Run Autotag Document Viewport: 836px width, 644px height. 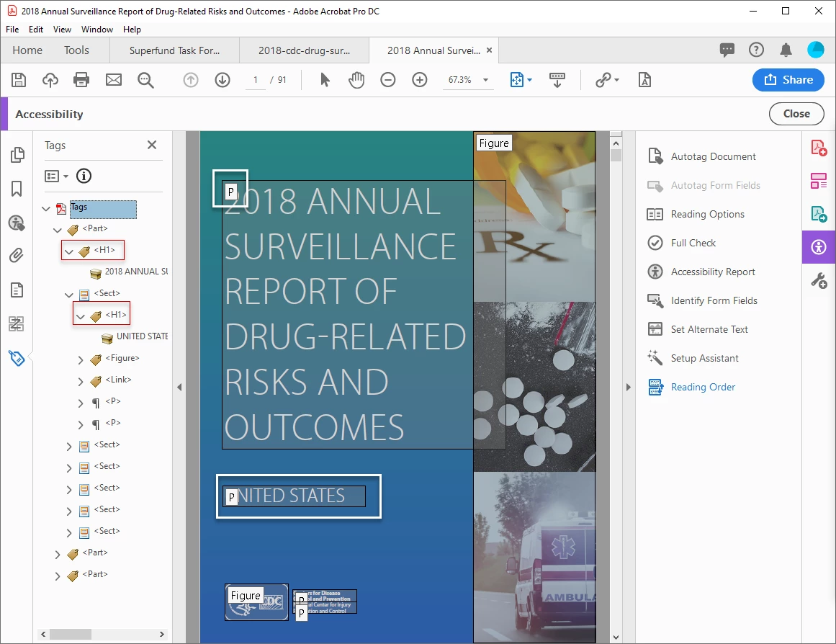[713, 156]
